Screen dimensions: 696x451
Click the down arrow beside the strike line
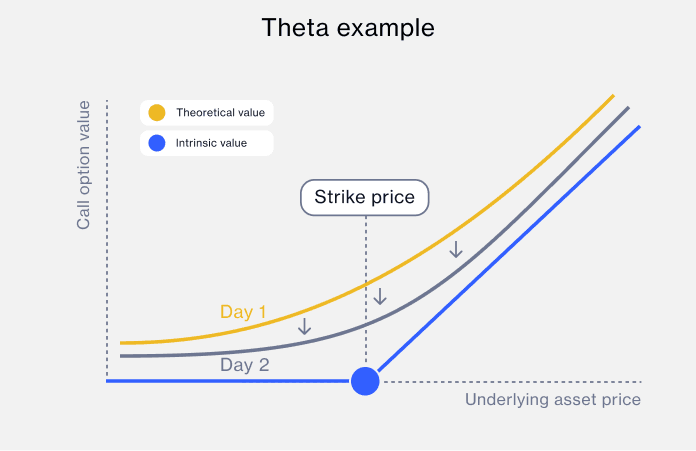[379, 296]
